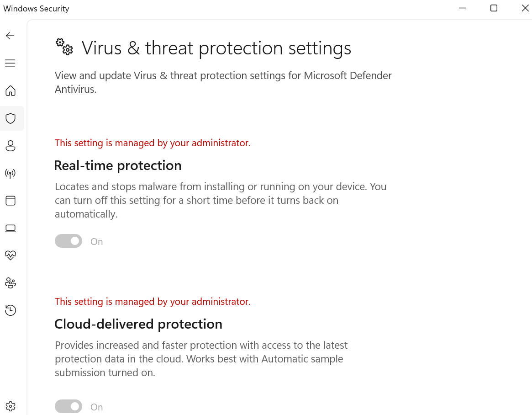
Task: Close the Windows Security window
Action: (525, 8)
